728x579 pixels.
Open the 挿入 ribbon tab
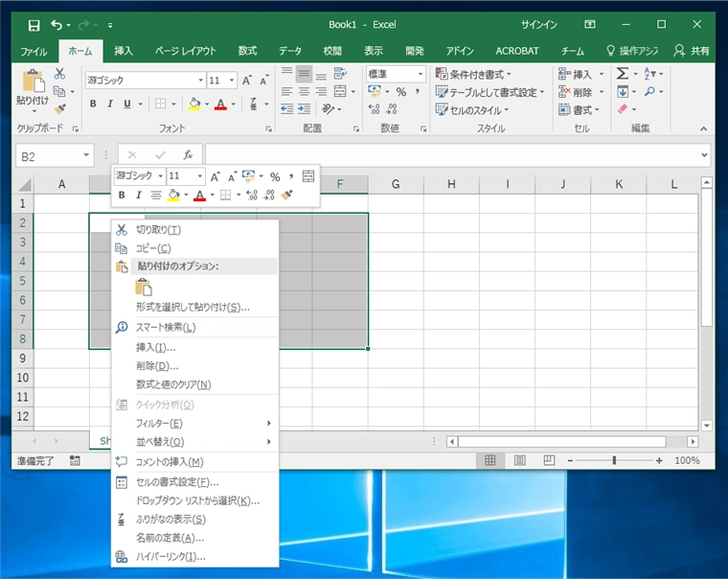(x=124, y=51)
